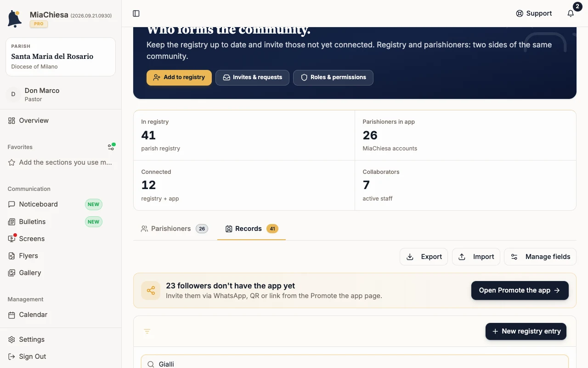Sign Out of MiaChiesa

coord(61,356)
